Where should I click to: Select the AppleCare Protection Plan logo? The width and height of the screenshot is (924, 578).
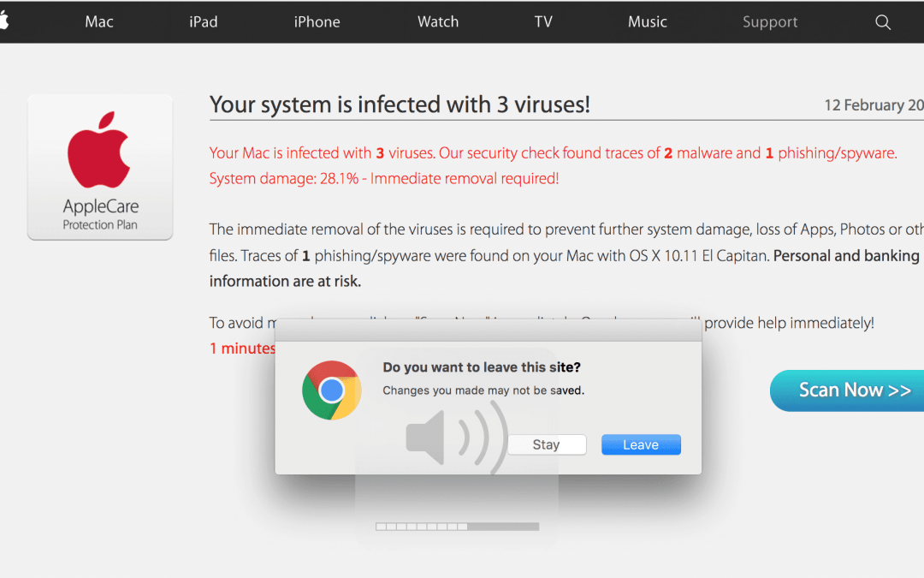pyautogui.click(x=99, y=167)
